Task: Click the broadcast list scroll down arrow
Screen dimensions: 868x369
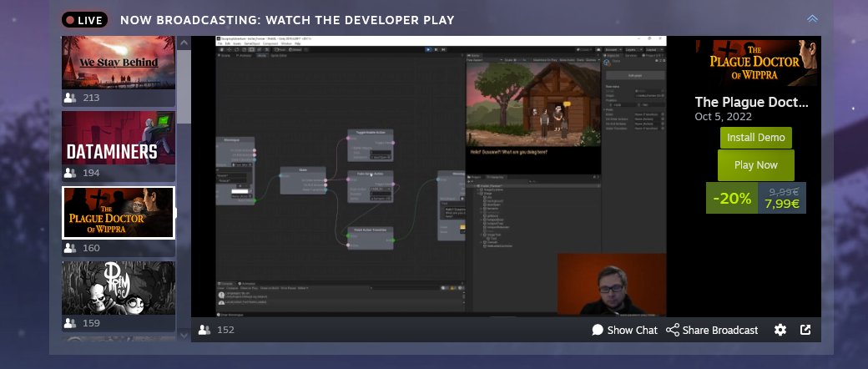Action: point(184,336)
